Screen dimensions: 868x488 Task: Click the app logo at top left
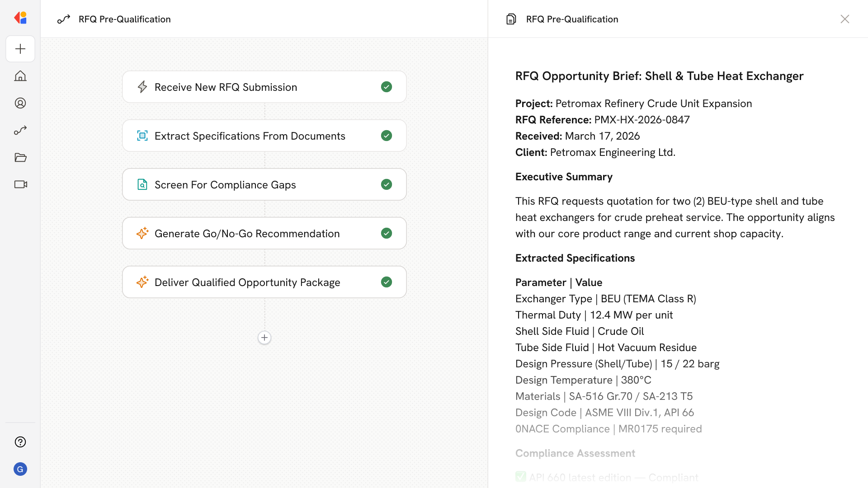(x=20, y=18)
